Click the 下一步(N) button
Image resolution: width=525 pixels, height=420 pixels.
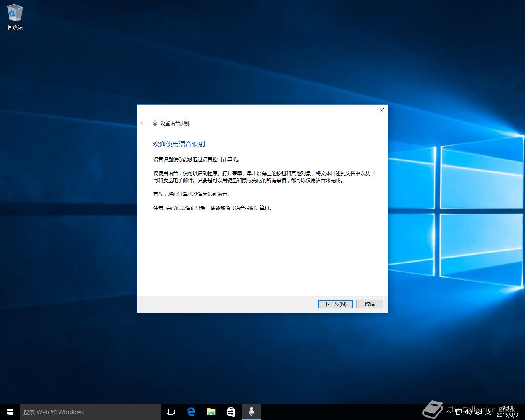[336, 304]
